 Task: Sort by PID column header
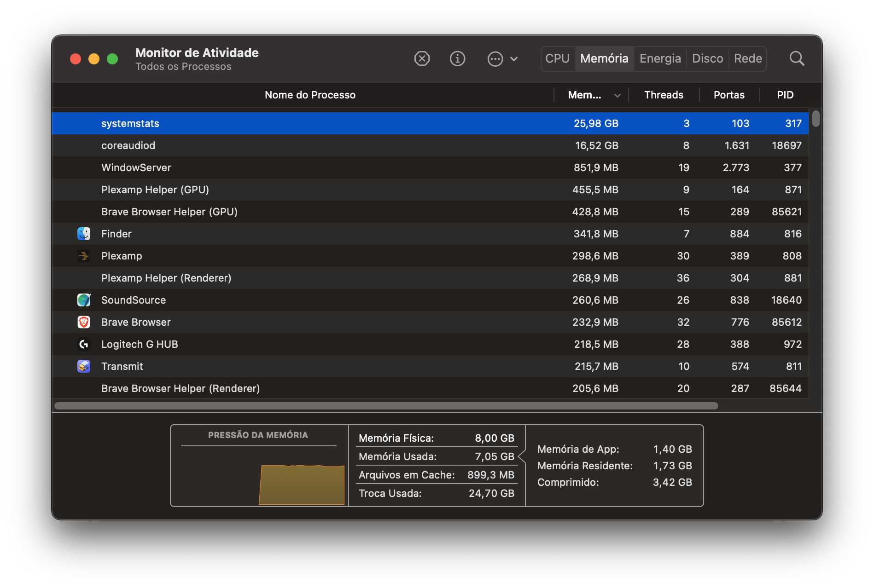coord(785,95)
